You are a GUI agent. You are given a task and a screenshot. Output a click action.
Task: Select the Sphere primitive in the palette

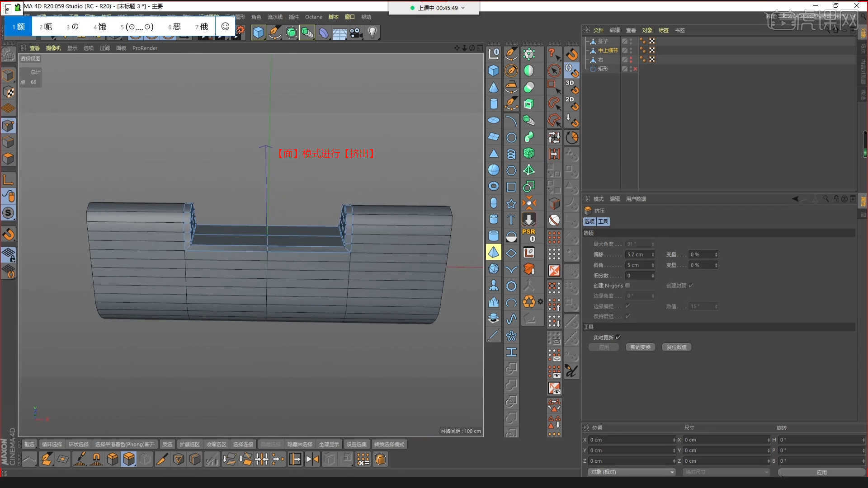[x=494, y=170]
